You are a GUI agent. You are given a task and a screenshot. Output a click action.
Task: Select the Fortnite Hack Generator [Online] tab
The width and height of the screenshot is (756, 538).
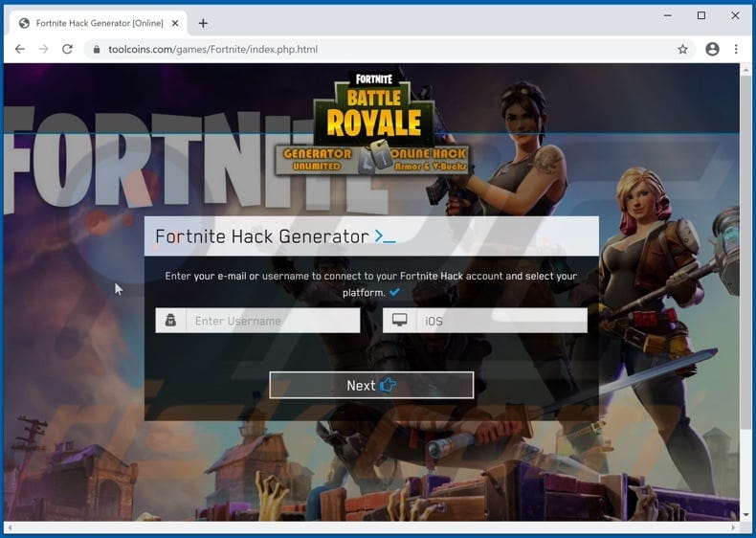point(99,23)
